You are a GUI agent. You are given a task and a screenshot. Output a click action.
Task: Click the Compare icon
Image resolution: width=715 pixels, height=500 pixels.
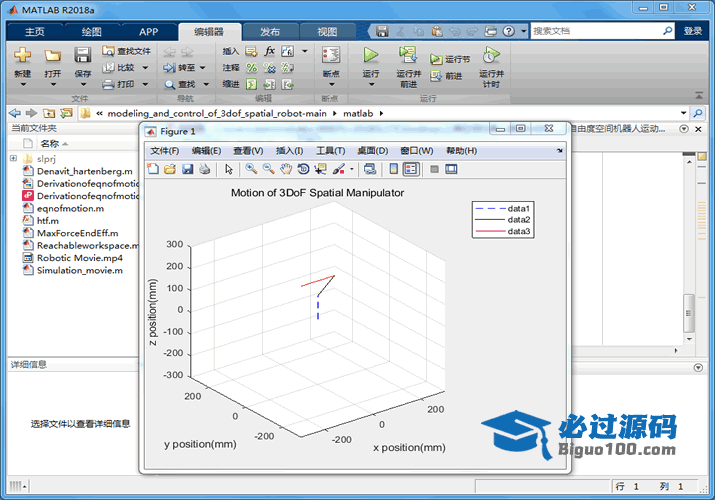(109, 67)
